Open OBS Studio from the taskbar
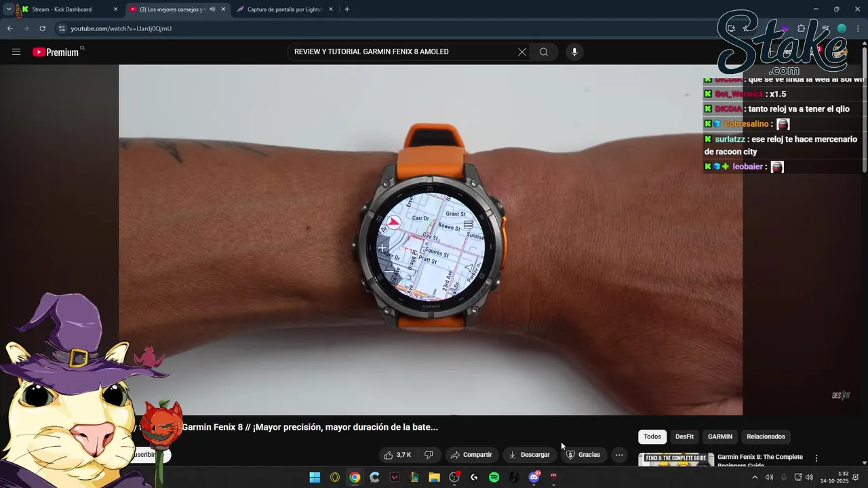Viewport: 868px width, 488px height. coord(454,477)
